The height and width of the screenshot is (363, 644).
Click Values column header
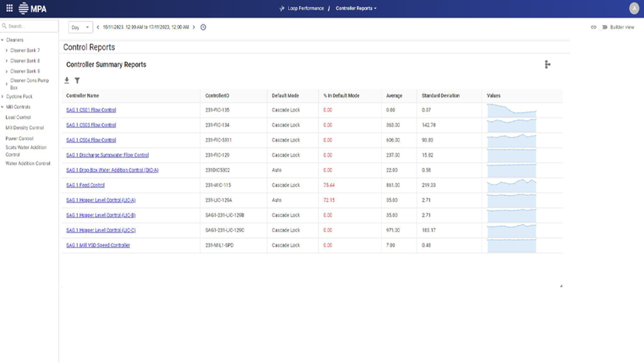click(494, 96)
